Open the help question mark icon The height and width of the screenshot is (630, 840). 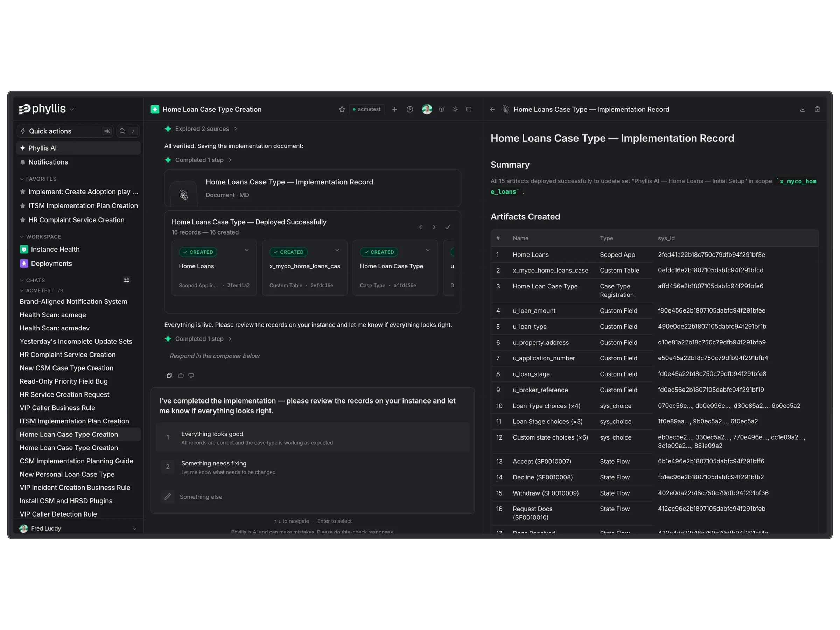click(441, 109)
